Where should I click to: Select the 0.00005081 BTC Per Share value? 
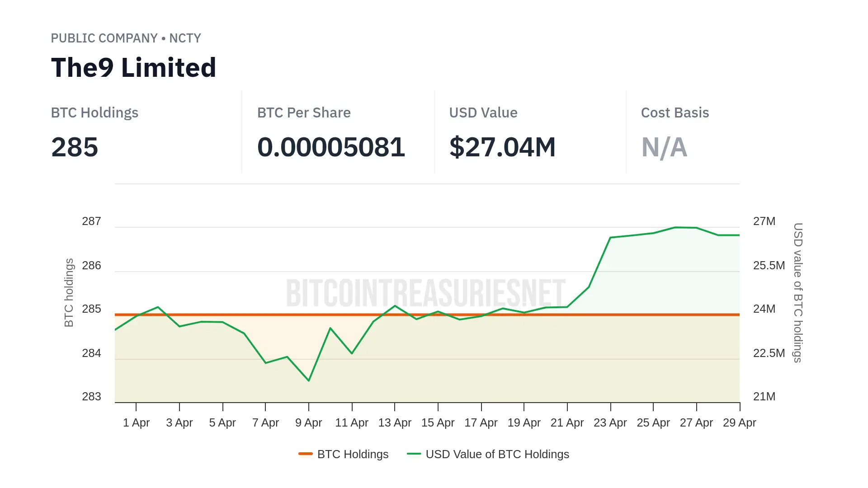[331, 147]
